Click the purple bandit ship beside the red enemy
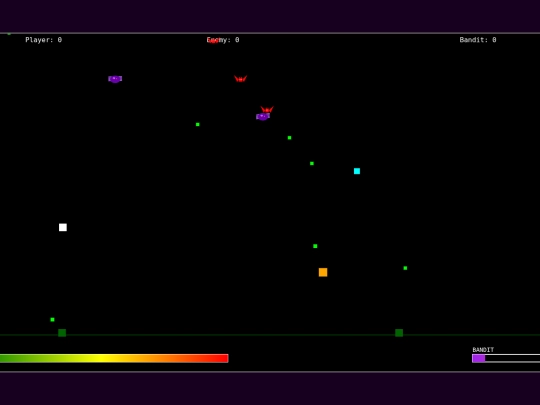This screenshot has height=405, width=540. click(263, 117)
